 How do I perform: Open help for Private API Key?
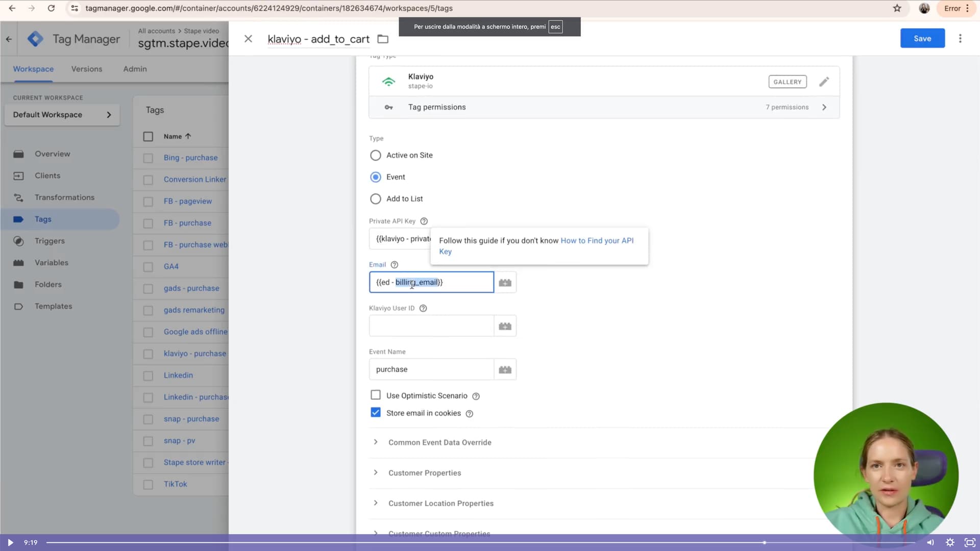[x=424, y=221]
